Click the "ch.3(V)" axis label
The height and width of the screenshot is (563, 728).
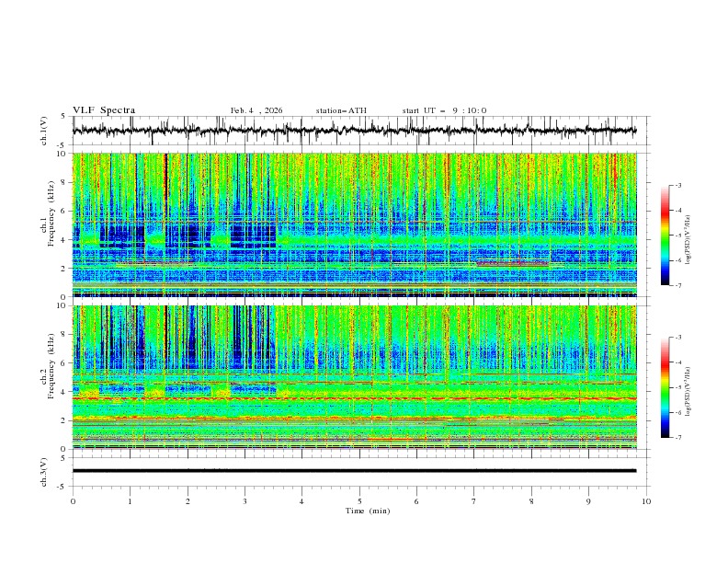(x=44, y=472)
